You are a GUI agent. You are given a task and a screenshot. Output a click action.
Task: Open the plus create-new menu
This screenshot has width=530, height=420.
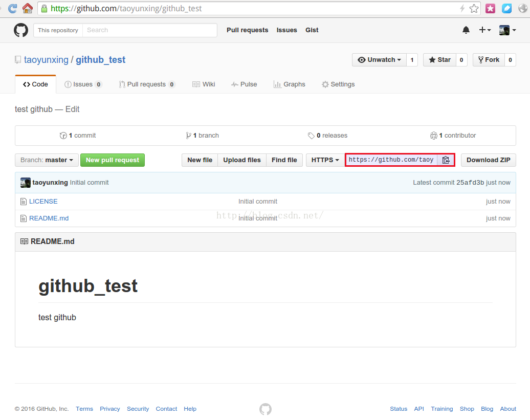tap(485, 30)
